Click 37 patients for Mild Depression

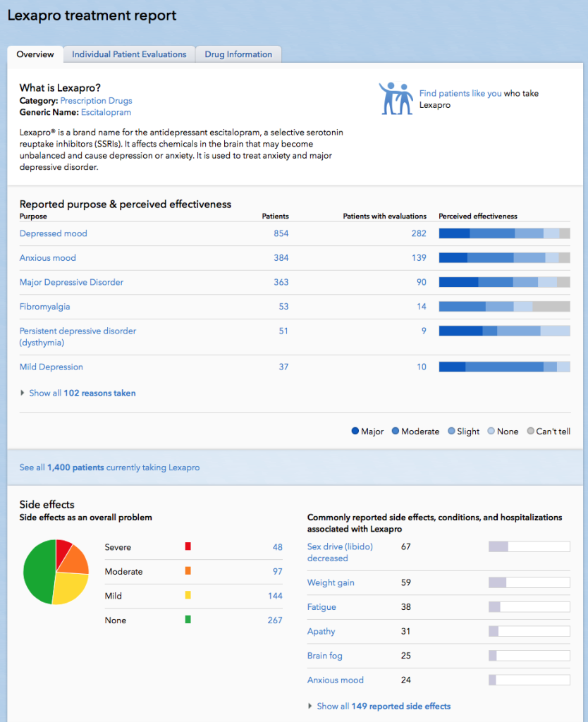point(283,367)
